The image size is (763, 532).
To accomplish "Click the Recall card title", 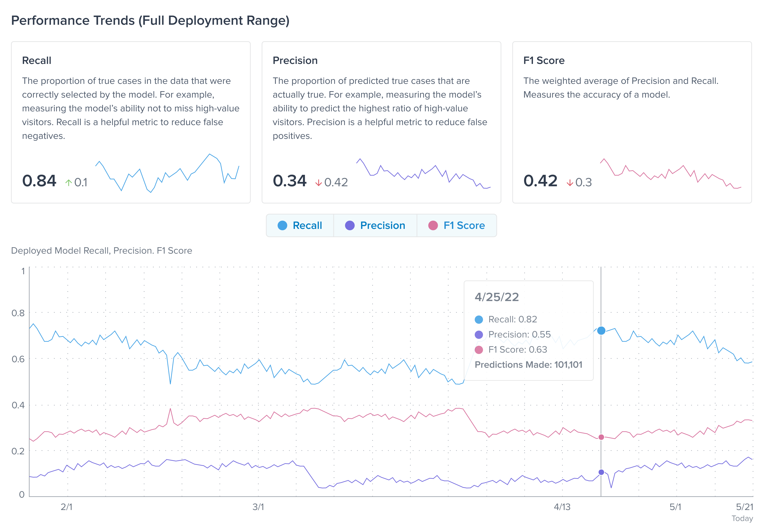I will coord(36,60).
